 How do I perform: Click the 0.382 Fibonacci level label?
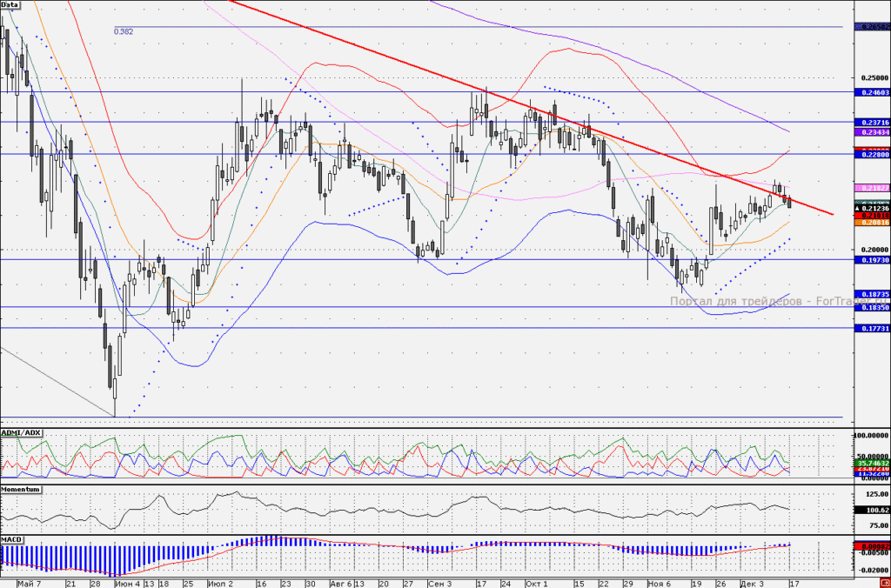(x=124, y=32)
